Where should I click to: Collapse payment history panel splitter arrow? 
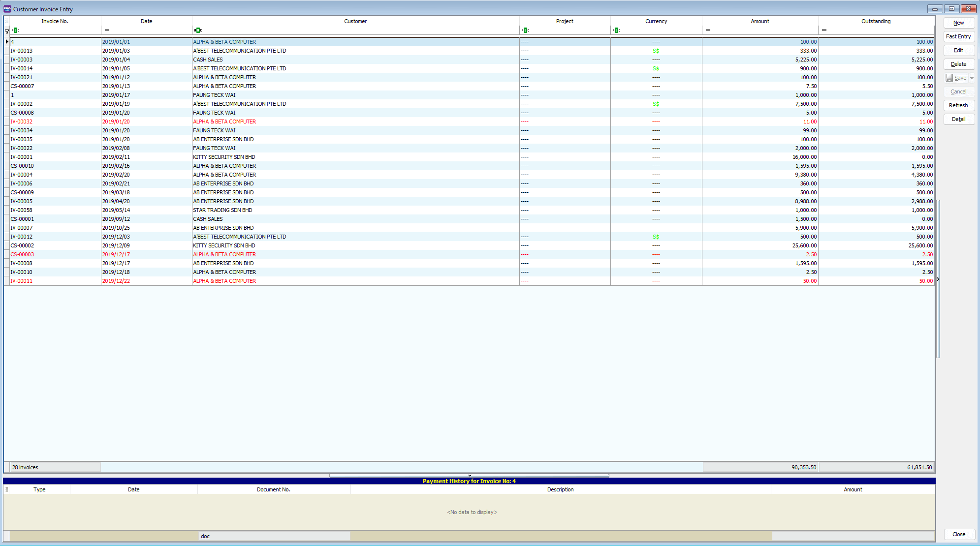click(470, 476)
